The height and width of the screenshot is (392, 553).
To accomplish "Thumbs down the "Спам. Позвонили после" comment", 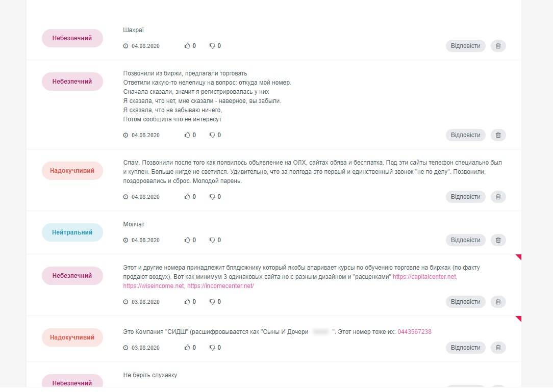I will coord(212,197).
